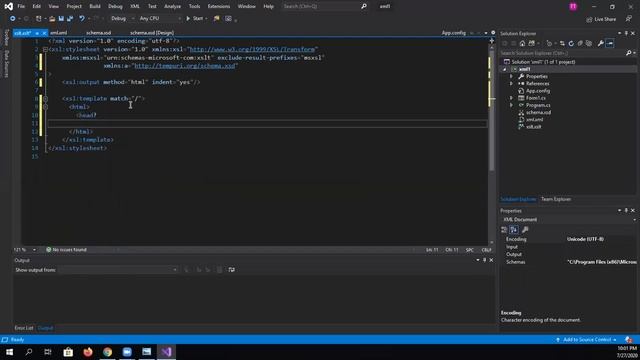640x360 pixels.
Task: Collapse the xsl:template code outline
Action: tap(45, 98)
